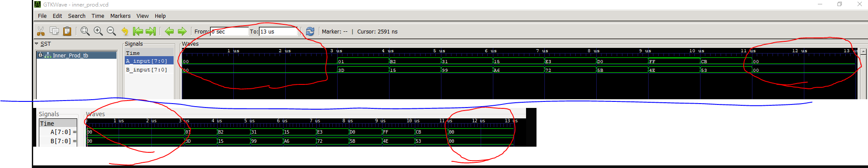This screenshot has width=868, height=168.
Task: Click the Zoom In magnifier icon
Action: point(98,31)
